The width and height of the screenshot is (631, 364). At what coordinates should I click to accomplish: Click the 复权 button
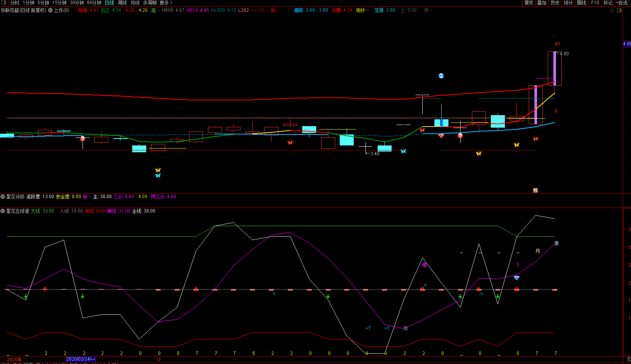[529, 3]
